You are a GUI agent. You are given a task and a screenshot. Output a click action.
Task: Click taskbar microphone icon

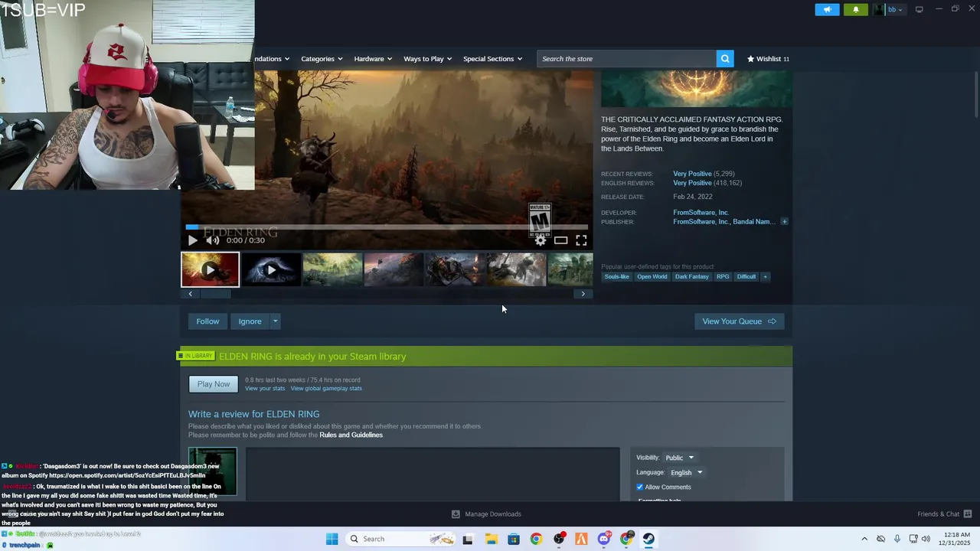point(897,539)
